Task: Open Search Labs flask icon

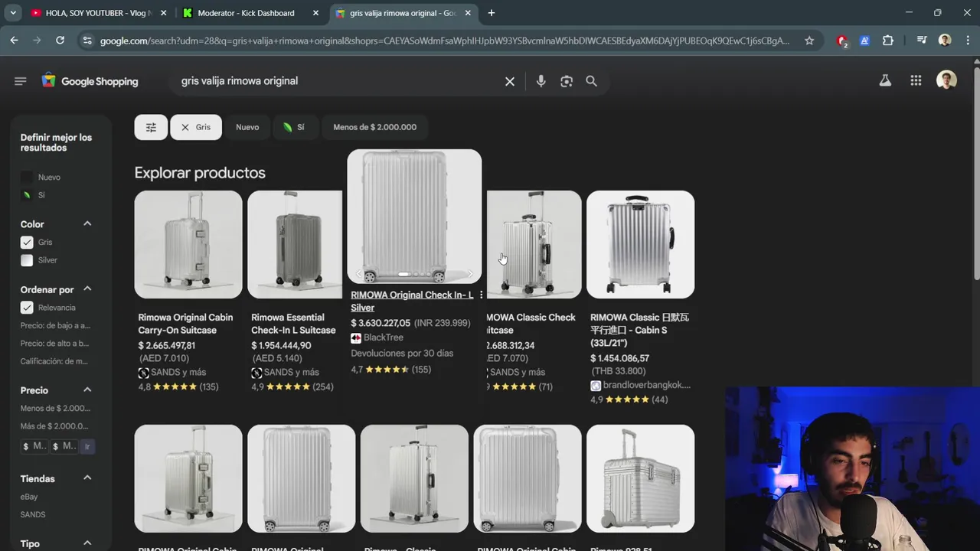Action: coord(885,80)
